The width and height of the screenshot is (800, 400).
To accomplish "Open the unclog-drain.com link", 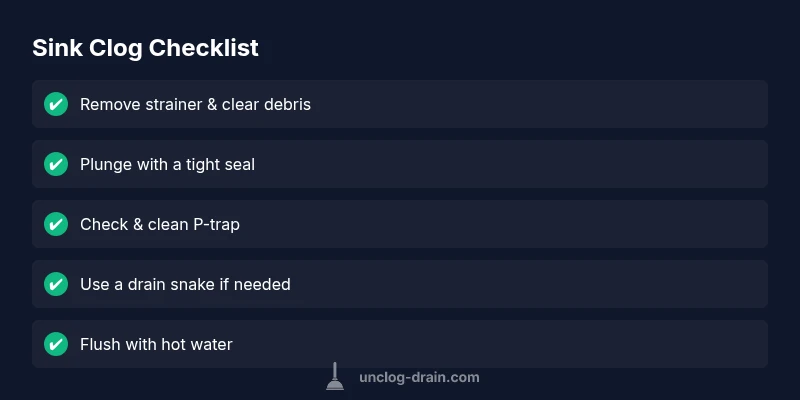I will click(x=419, y=378).
